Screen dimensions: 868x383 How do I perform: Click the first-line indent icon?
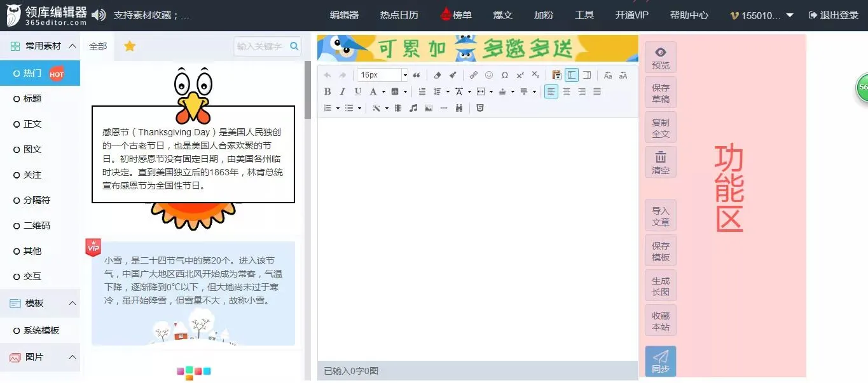coord(422,91)
